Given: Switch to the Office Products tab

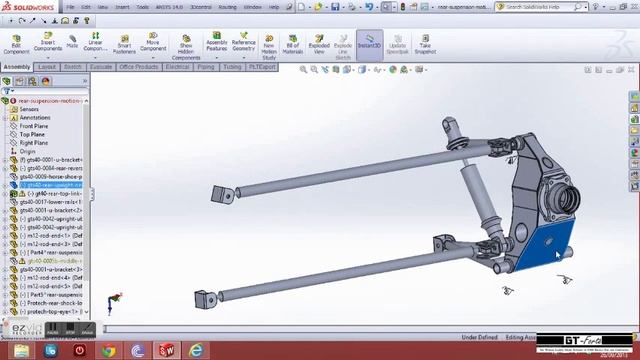Looking at the screenshot, I should 139,67.
